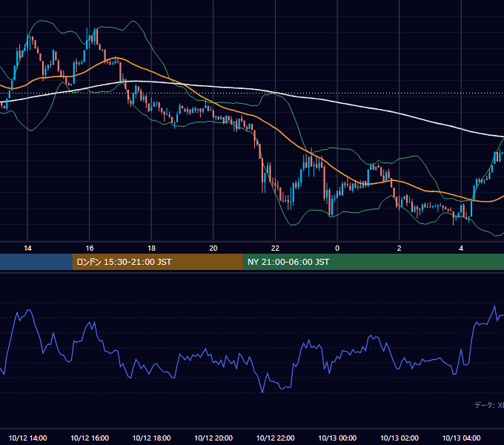The image size is (504, 445).
Task: Click hour tick 20 on price chart axis
Action: coord(213,248)
